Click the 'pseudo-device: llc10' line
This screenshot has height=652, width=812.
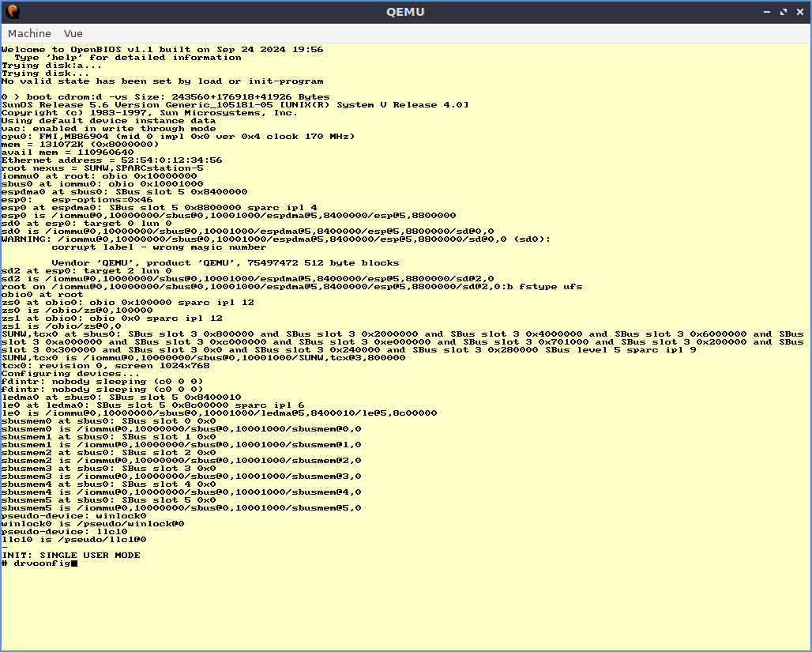click(x=64, y=532)
